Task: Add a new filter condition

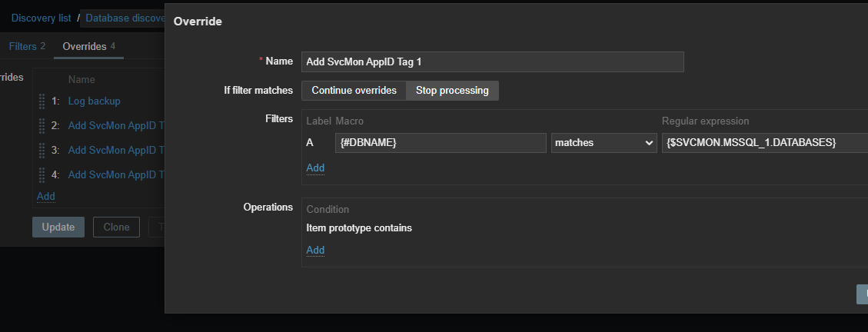Action: pyautogui.click(x=315, y=168)
